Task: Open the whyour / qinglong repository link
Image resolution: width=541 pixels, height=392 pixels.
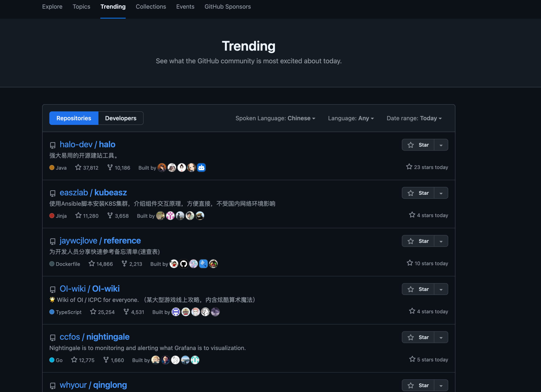Action: coord(93,385)
